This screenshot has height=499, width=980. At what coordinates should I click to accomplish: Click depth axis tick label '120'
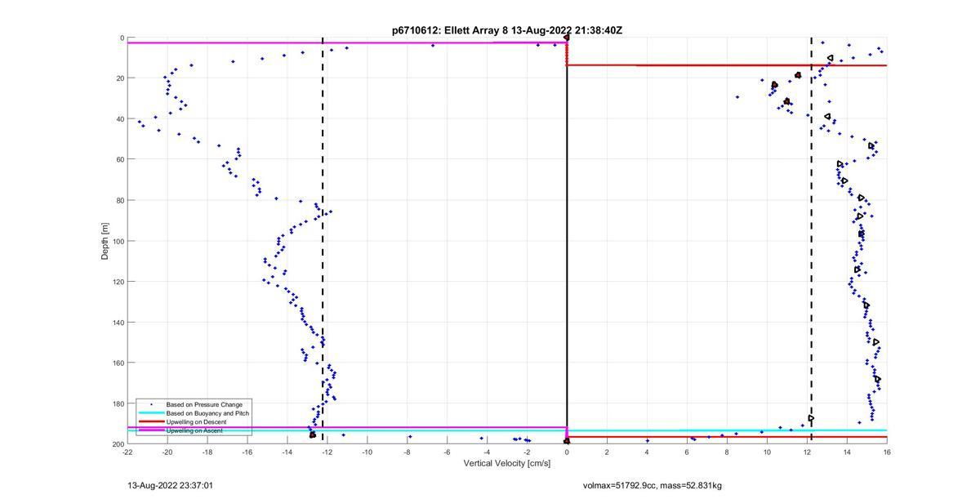click(x=118, y=282)
